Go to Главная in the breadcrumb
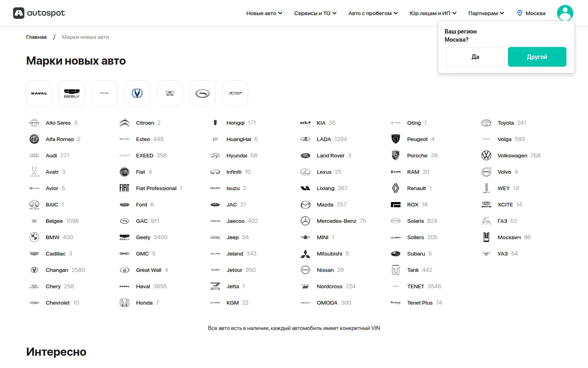 pyautogui.click(x=36, y=37)
